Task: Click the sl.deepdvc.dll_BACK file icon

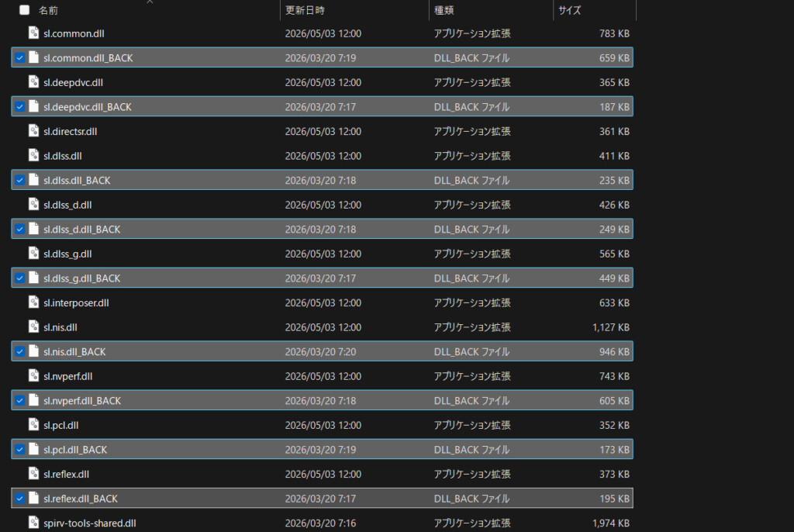Action: tap(34, 106)
